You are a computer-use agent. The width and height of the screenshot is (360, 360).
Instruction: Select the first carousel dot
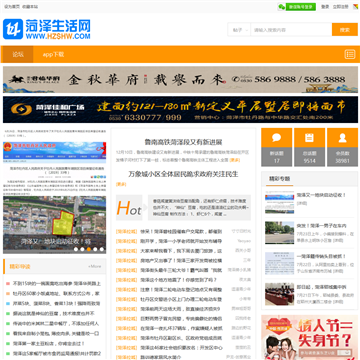click(76, 249)
